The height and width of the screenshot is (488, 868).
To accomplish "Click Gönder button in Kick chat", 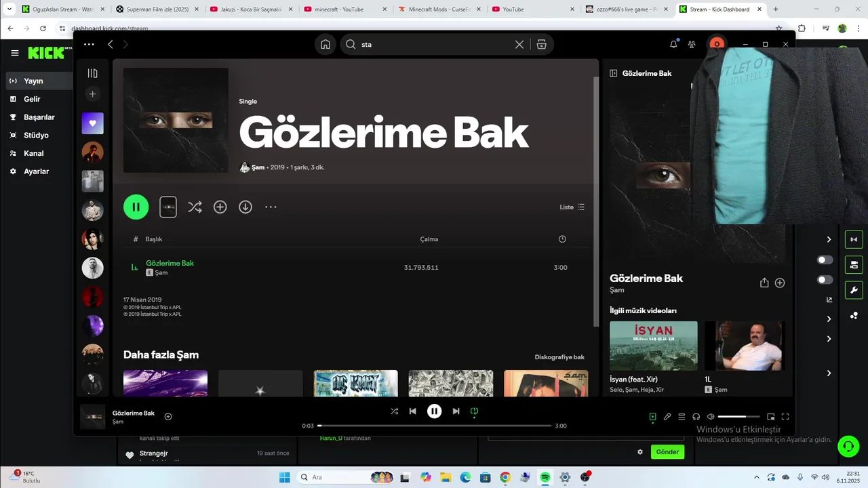I will coord(667,451).
